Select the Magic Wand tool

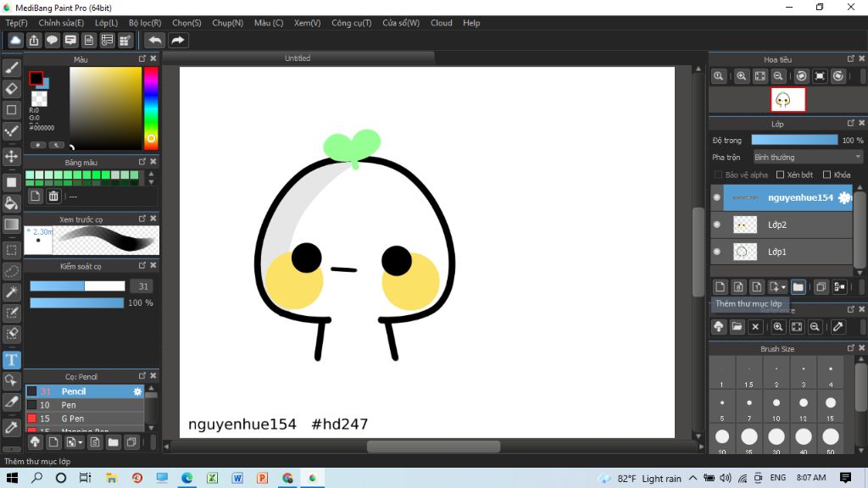click(x=12, y=291)
